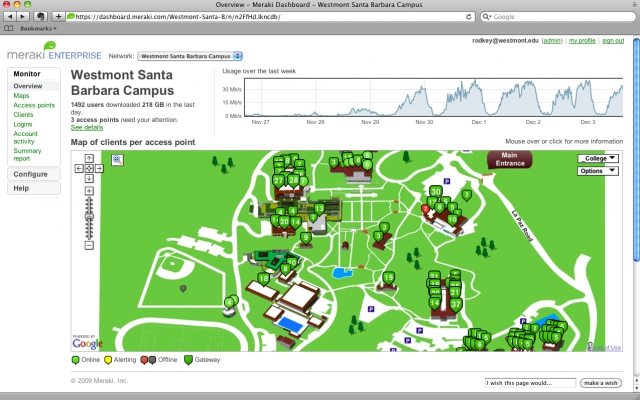Select access point marker showing 9 clients
Screen dimensions: 640x400
pyautogui.click(x=306, y=238)
